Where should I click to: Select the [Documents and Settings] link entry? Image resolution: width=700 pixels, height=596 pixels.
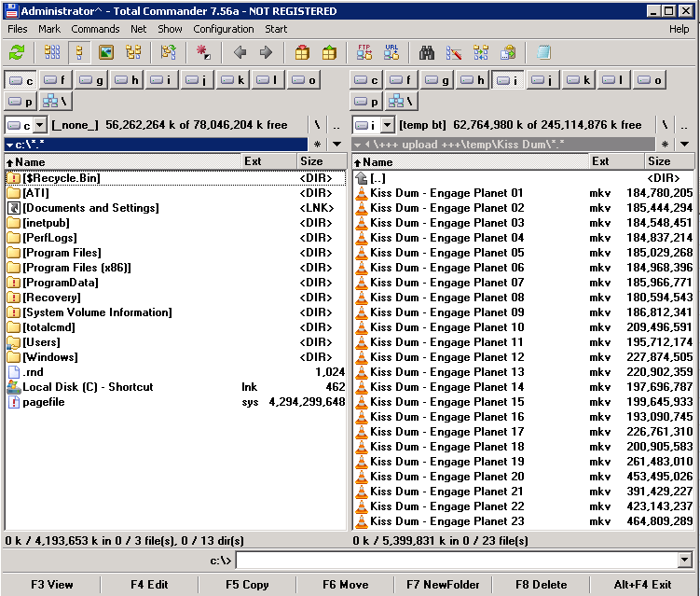click(x=175, y=208)
